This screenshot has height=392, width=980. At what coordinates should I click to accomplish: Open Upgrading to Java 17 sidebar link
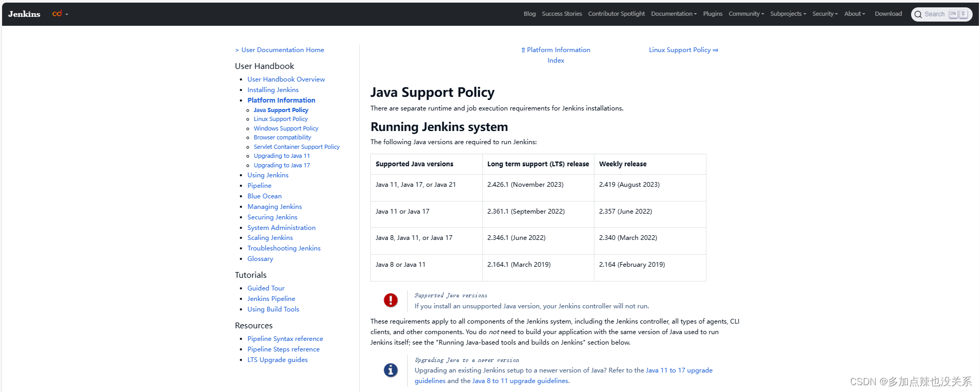point(281,165)
